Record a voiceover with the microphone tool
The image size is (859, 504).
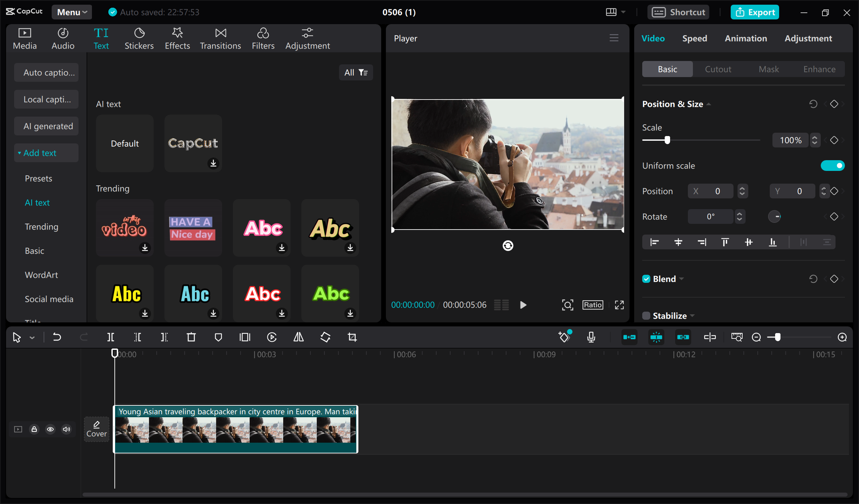591,337
